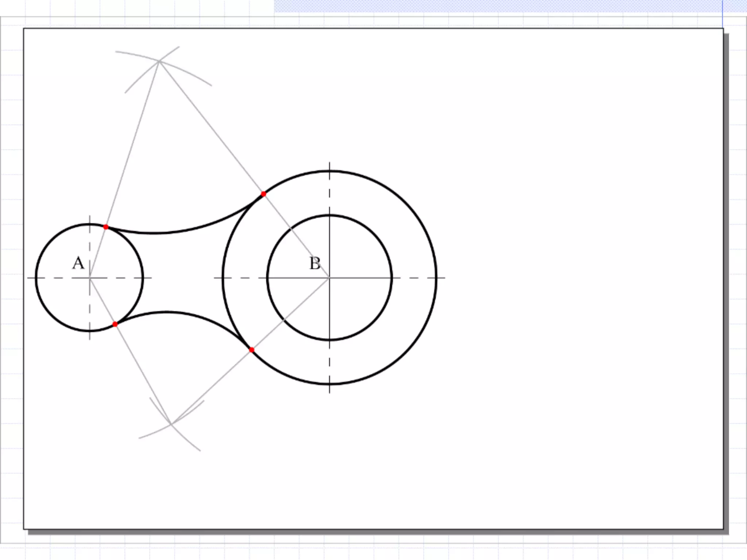
Task: Select the upper red point on large circle B
Action: click(264, 194)
